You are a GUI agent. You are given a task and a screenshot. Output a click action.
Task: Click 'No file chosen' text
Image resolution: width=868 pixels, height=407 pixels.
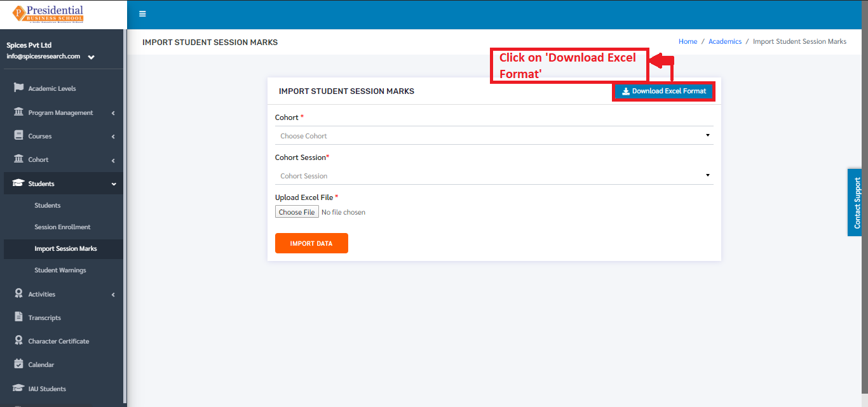click(x=343, y=212)
